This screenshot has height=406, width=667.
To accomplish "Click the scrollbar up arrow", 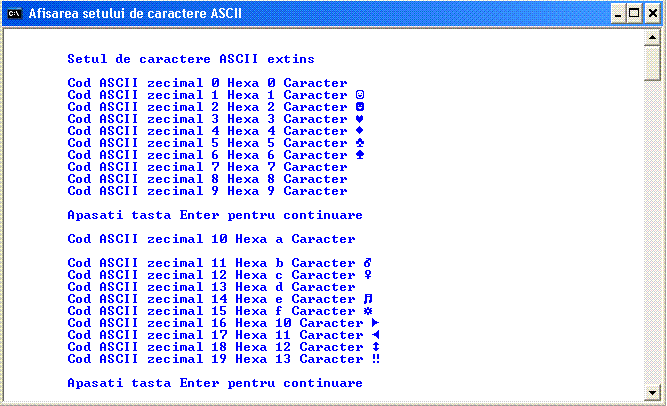I will [653, 39].
